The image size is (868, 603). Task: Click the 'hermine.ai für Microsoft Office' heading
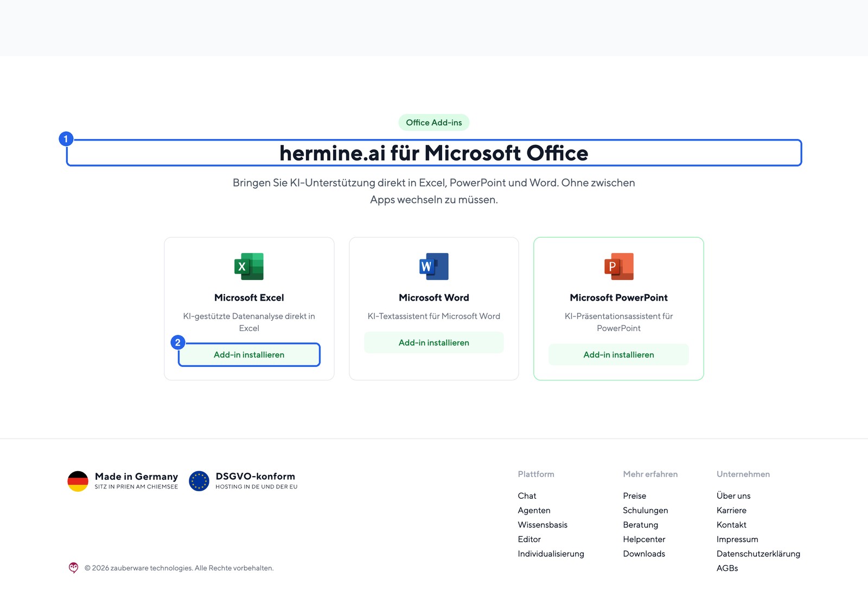pos(434,153)
